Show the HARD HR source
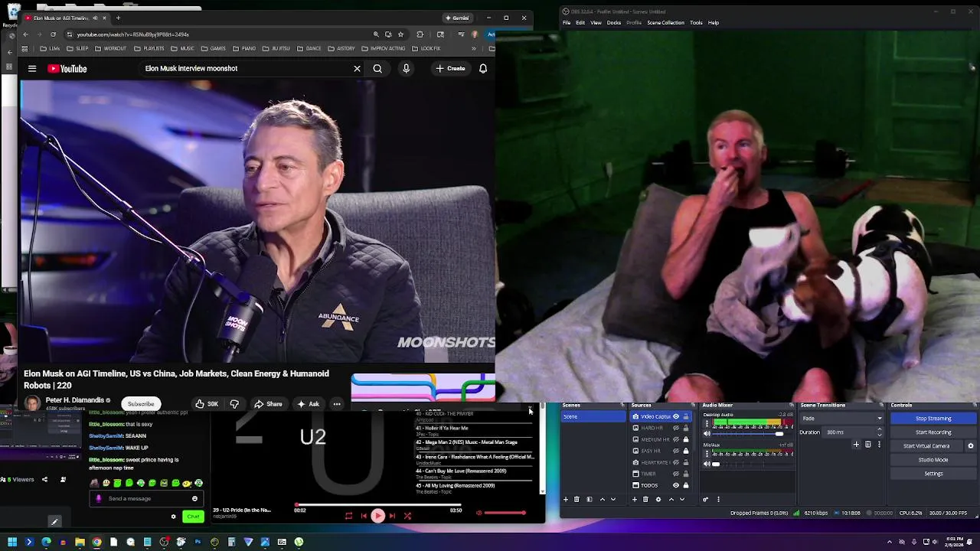 point(676,428)
